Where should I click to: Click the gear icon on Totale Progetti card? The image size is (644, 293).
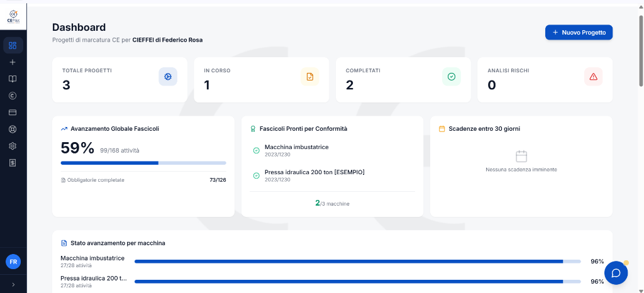point(168,77)
